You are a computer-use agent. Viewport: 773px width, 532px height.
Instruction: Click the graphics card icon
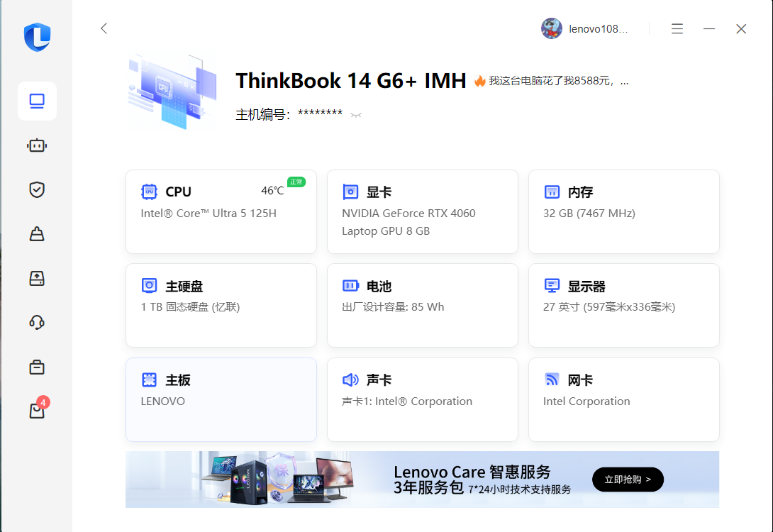350,192
